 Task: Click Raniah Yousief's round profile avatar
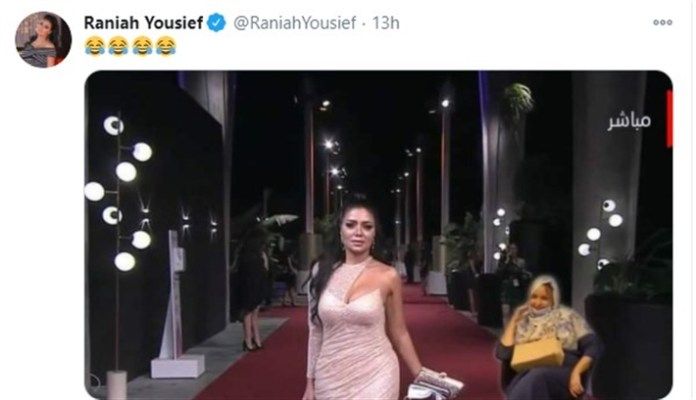pos(43,39)
